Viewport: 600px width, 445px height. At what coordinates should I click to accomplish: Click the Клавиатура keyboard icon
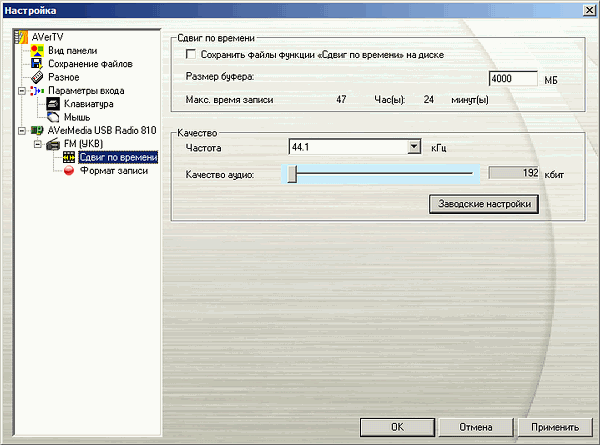tap(53, 104)
